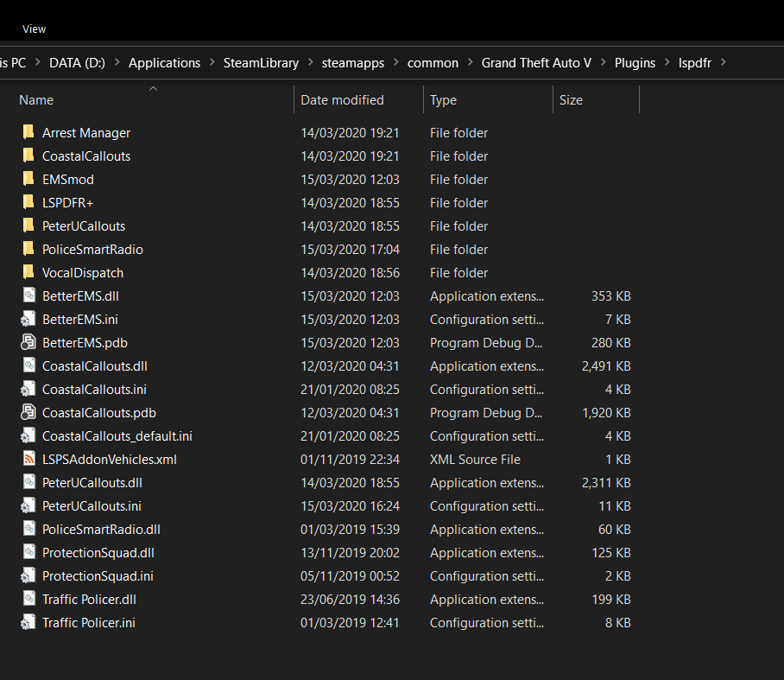Click the CoastalCallouts_default.ini file icon

[28, 435]
